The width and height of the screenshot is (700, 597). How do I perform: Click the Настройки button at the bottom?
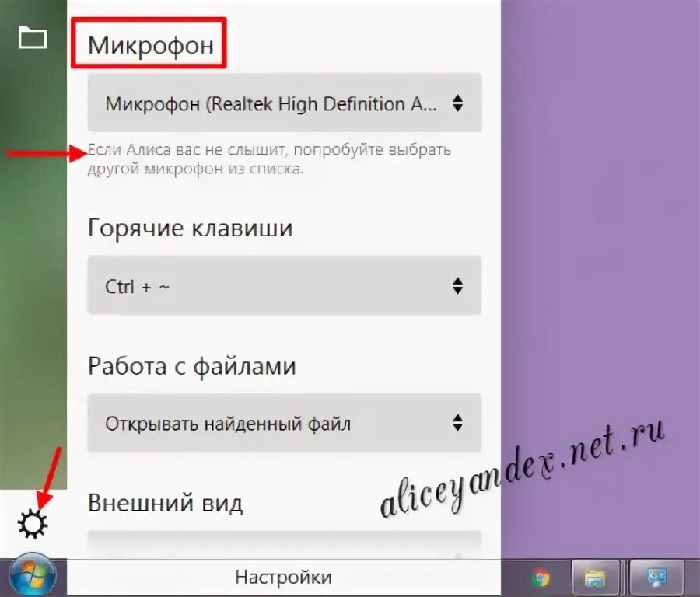[x=283, y=577]
